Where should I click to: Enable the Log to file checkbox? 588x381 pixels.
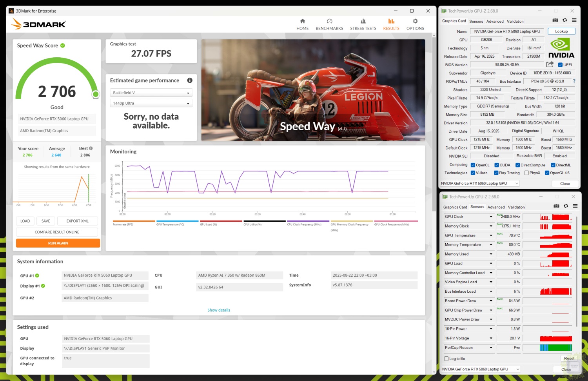pyautogui.click(x=446, y=359)
